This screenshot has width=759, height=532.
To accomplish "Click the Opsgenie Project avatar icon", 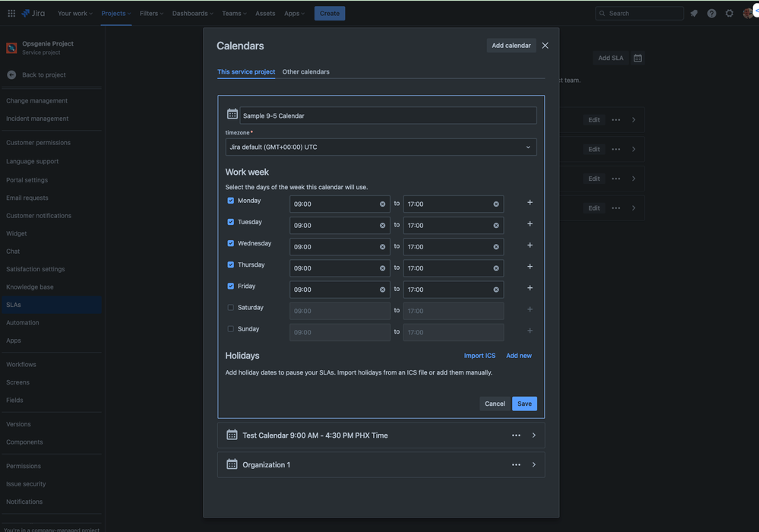I will (11, 48).
